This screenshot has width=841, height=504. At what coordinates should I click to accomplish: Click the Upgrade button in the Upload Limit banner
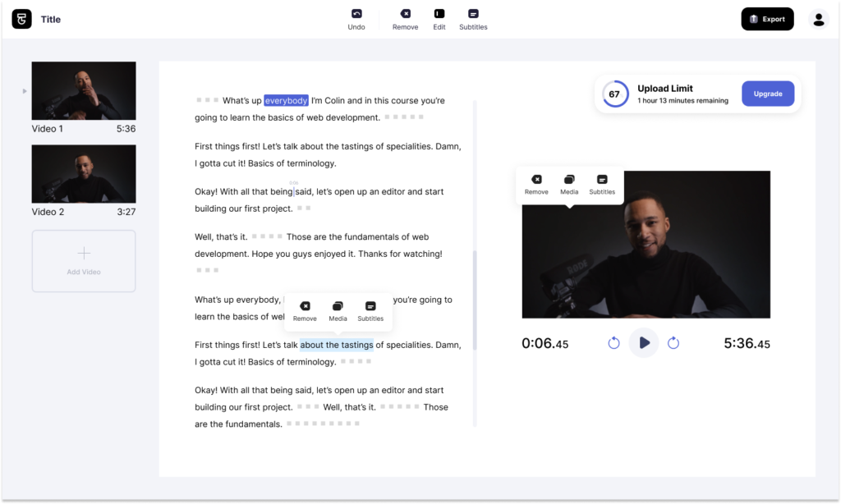point(768,94)
